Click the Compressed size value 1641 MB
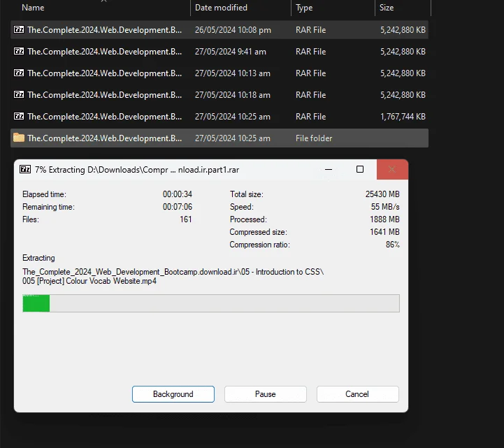The height and width of the screenshot is (448, 504). pos(384,232)
